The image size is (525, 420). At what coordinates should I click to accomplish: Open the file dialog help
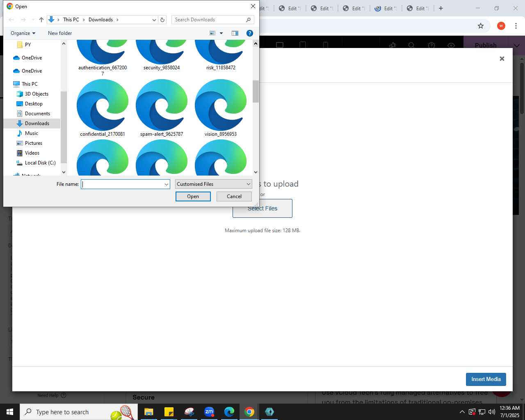249,33
